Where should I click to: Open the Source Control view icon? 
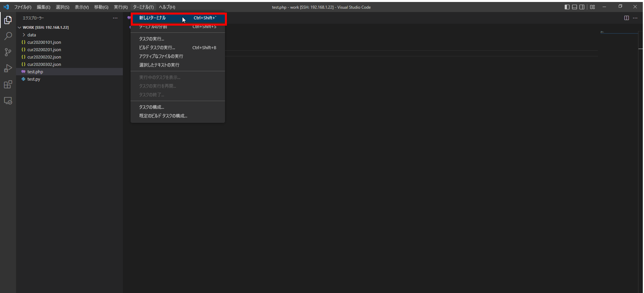(x=8, y=52)
